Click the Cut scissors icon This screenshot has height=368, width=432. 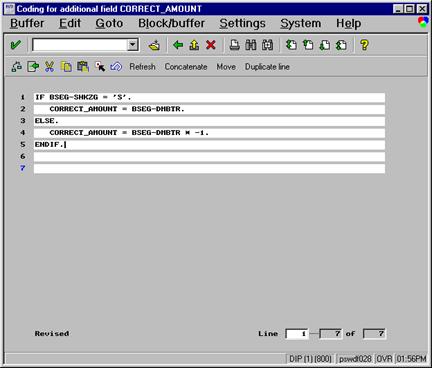(49, 67)
